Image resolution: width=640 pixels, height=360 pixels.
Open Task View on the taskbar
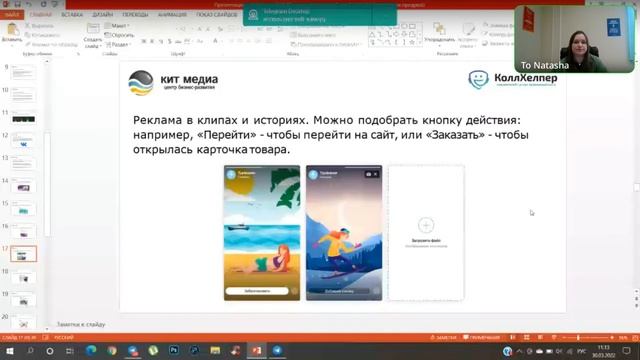(x=70, y=351)
